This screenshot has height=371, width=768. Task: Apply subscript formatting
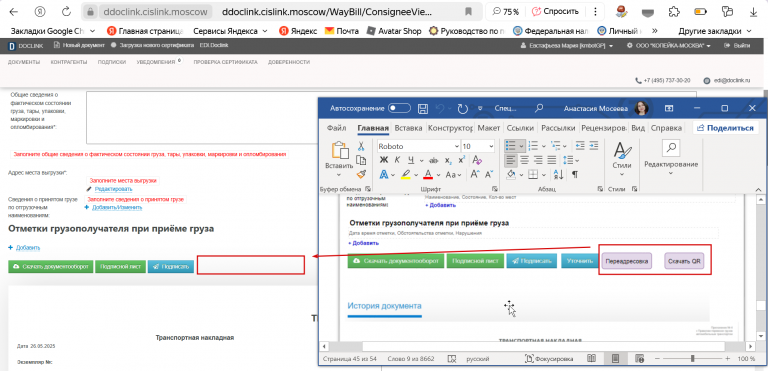(x=448, y=160)
